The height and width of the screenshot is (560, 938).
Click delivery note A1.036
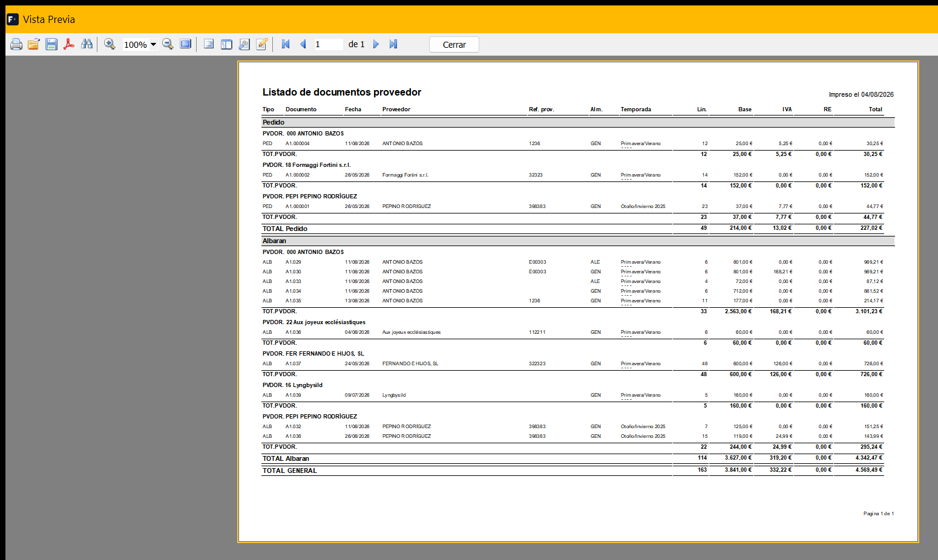(294, 332)
